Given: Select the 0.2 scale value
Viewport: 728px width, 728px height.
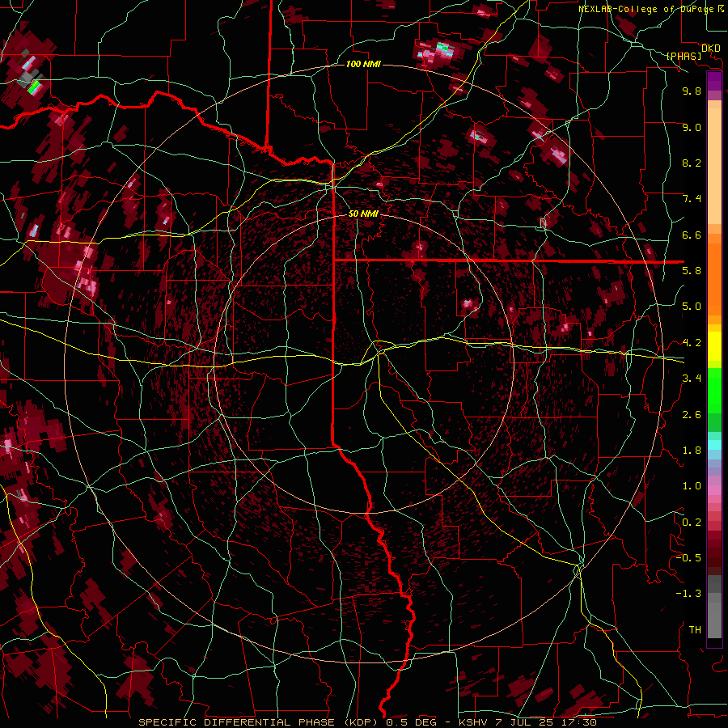Looking at the screenshot, I should click(692, 523).
